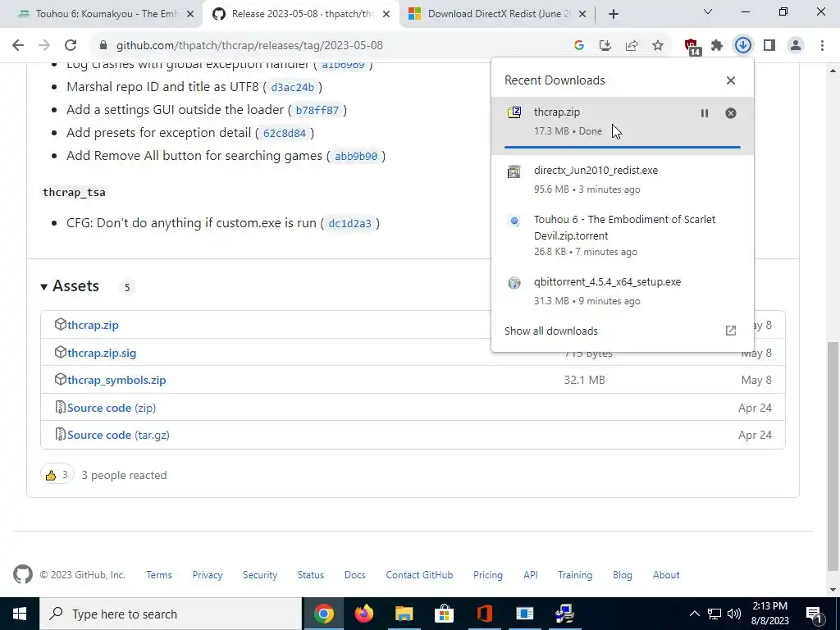Cancel the thcrap.zip download

(731, 113)
